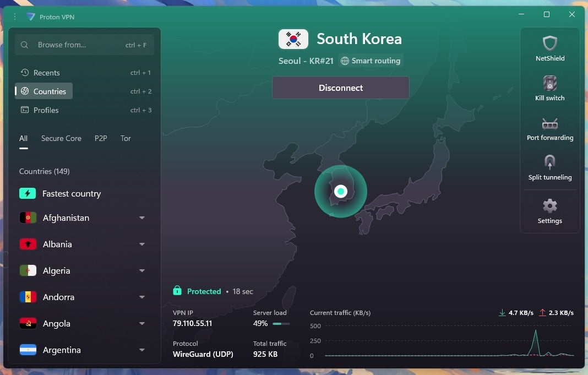Viewport: 588px width, 375px height.
Task: Expand the Andorra server list
Action: click(142, 297)
